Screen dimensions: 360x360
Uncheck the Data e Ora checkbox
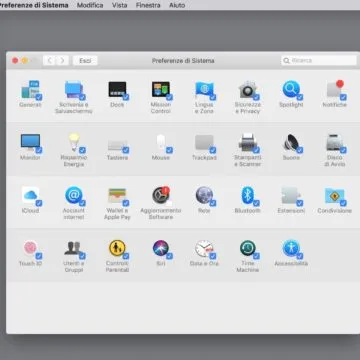[213, 256]
